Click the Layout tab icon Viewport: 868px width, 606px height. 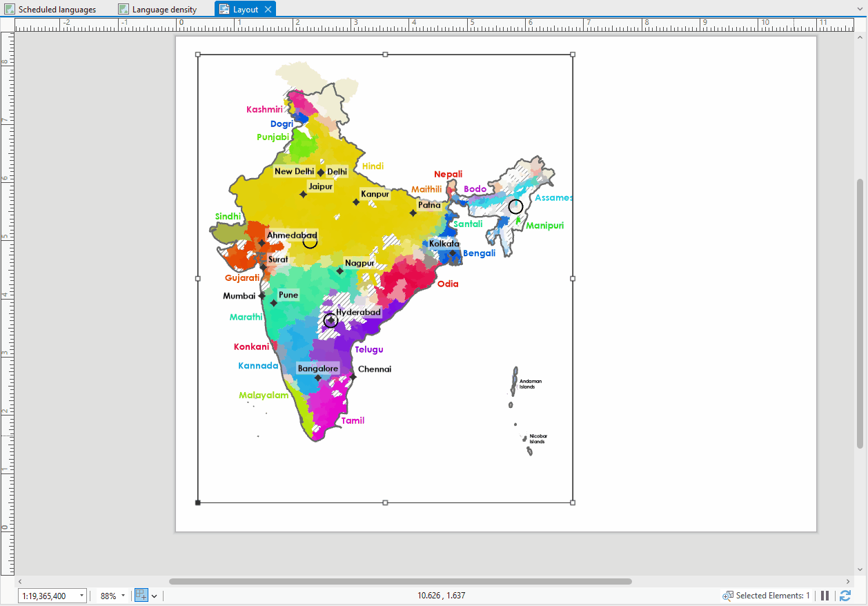224,10
